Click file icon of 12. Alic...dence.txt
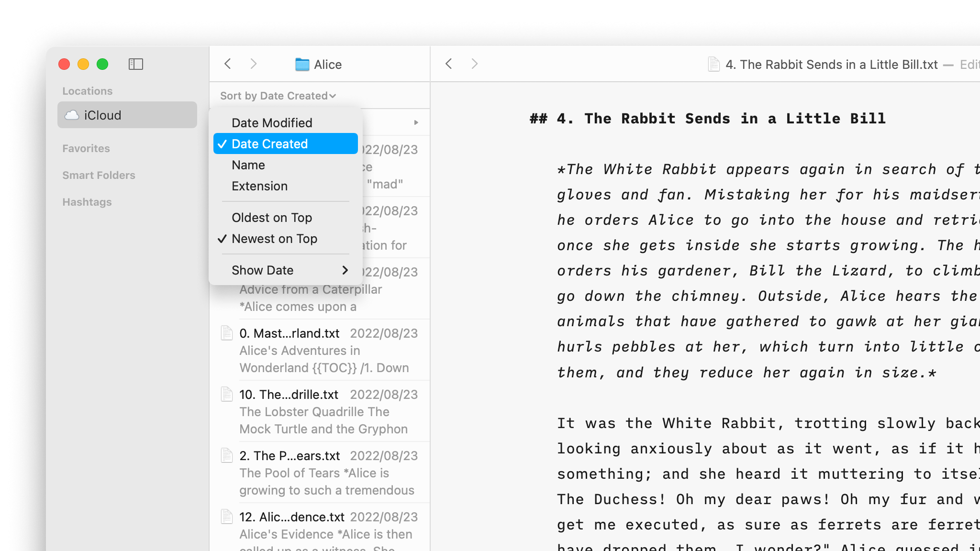 click(227, 517)
